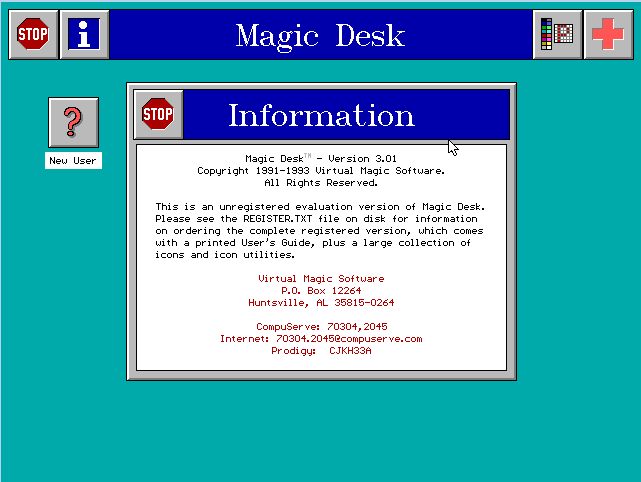Screen dimensions: 641x482
Task: Click the P.O. Box 12264 address line
Action: point(321,290)
